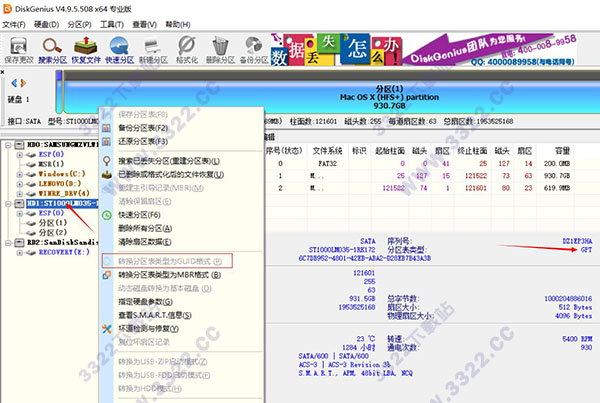Expand the WINRE_DRV(4) tree node

(x=20, y=194)
